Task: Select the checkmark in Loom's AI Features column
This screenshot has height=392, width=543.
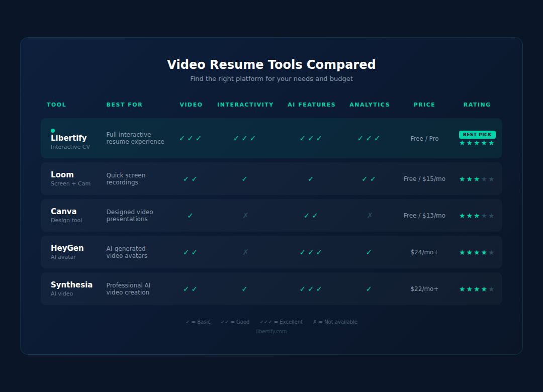Action: click(x=310, y=178)
